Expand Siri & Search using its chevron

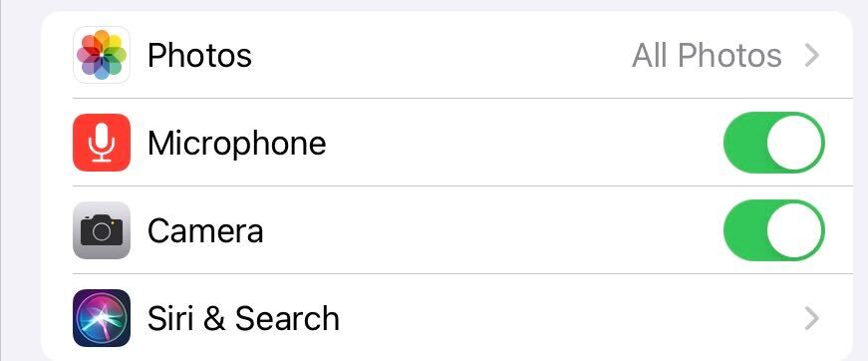[x=811, y=319]
